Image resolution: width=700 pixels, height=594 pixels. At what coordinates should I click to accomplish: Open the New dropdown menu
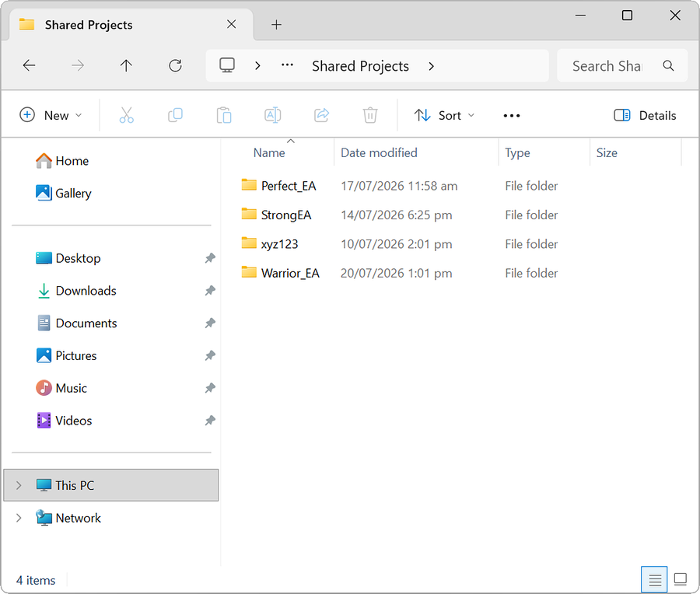click(x=51, y=115)
